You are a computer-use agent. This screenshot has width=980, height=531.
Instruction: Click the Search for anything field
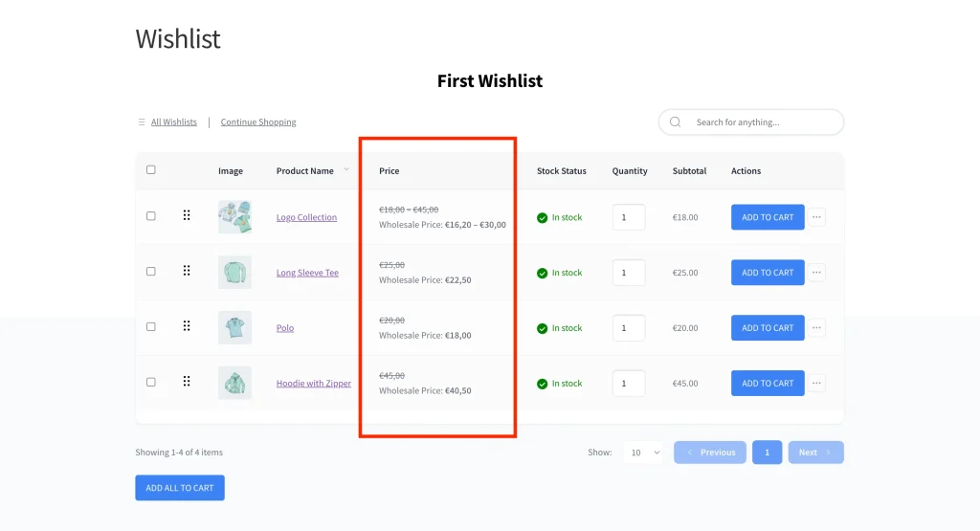(751, 122)
